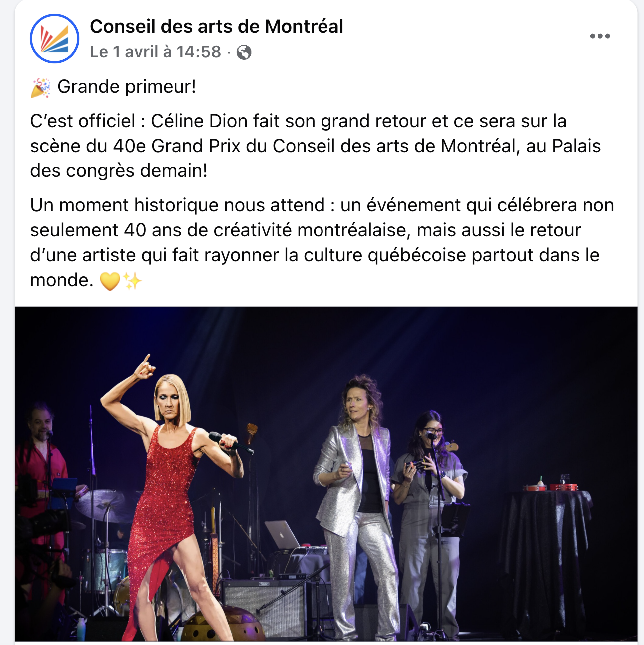This screenshot has width=644, height=645.
Task: Click the Apple laptop on stage
Action: 284,534
